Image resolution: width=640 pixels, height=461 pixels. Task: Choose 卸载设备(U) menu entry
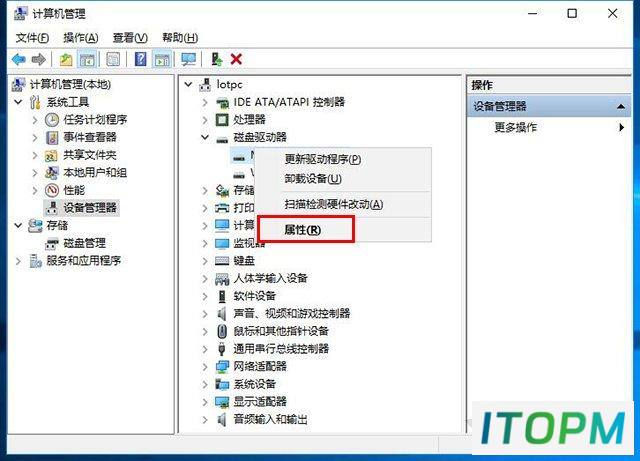[x=313, y=178]
